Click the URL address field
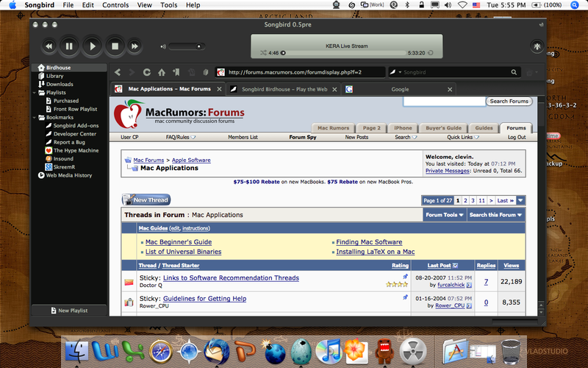This screenshot has width=588, height=368. (x=300, y=72)
